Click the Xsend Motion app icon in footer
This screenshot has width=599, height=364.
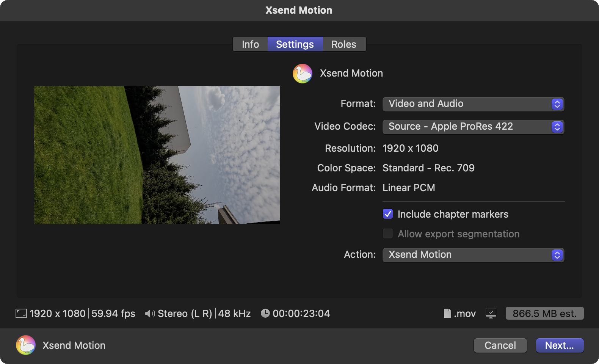(x=26, y=345)
